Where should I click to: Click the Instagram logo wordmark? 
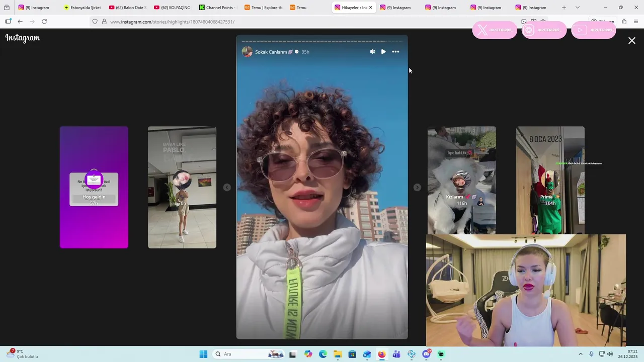[x=23, y=38]
